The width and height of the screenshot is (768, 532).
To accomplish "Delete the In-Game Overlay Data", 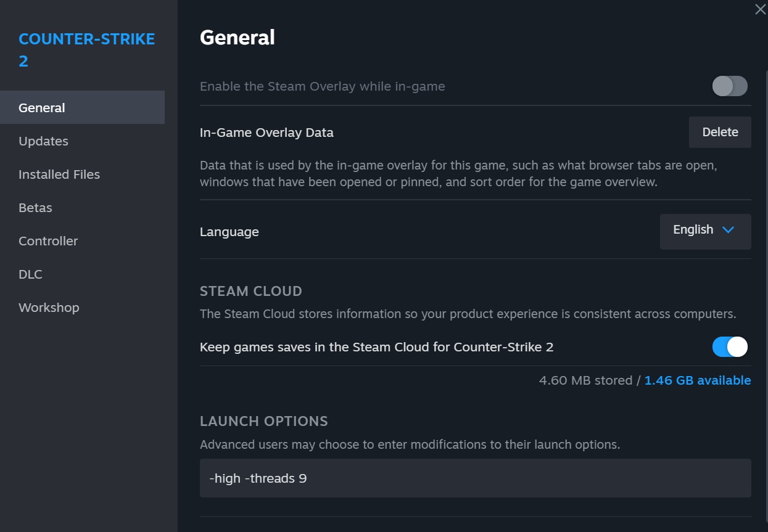I will coord(720,132).
